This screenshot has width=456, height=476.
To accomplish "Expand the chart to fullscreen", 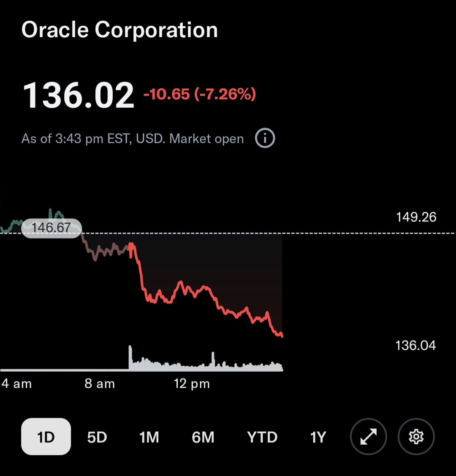I will point(368,437).
